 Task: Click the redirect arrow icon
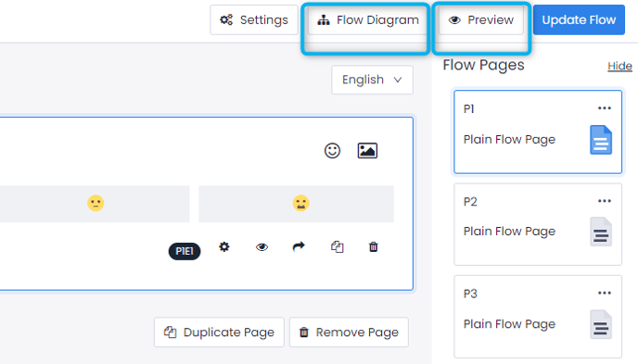coord(299,246)
